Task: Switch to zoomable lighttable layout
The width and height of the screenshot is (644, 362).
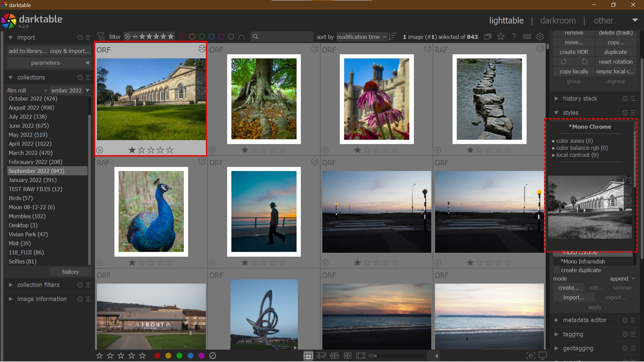Action: pyautogui.click(x=321, y=356)
